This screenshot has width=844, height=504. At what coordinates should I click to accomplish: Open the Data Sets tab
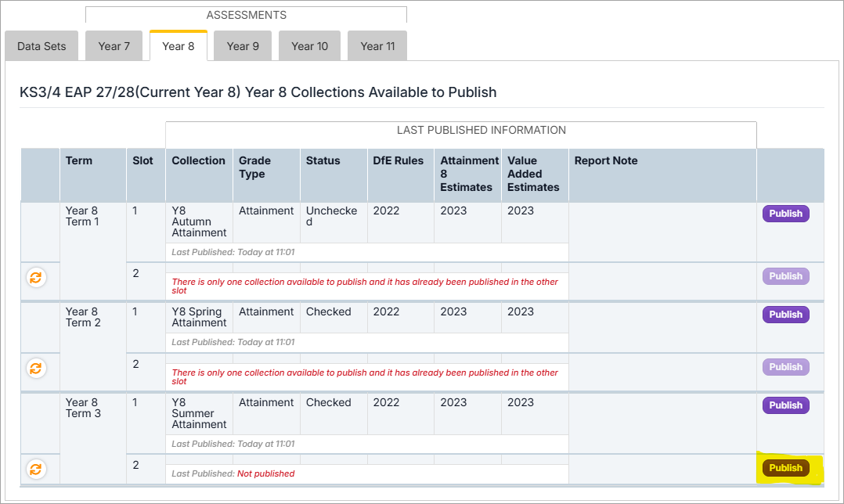(x=41, y=46)
